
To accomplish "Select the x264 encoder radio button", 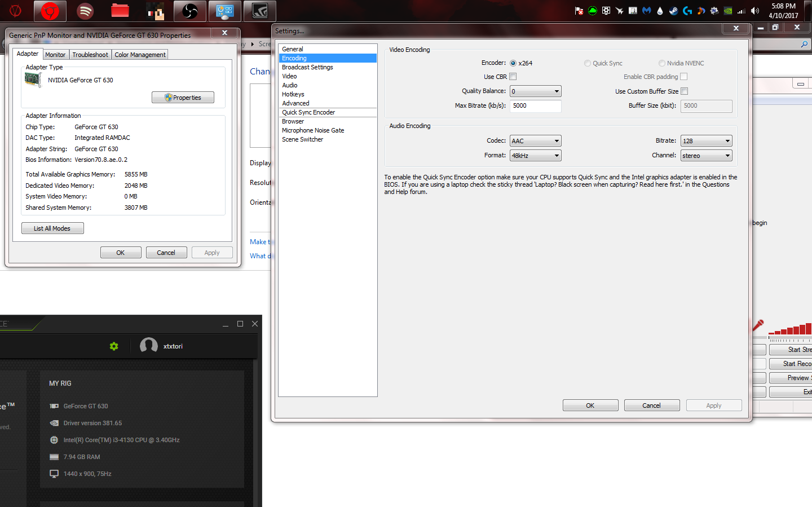I will [x=513, y=63].
